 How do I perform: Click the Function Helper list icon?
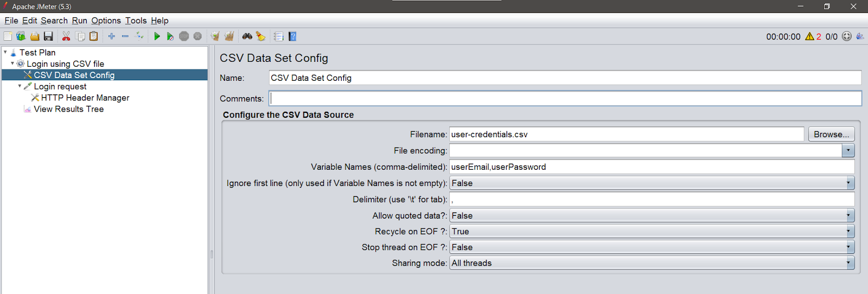(278, 36)
